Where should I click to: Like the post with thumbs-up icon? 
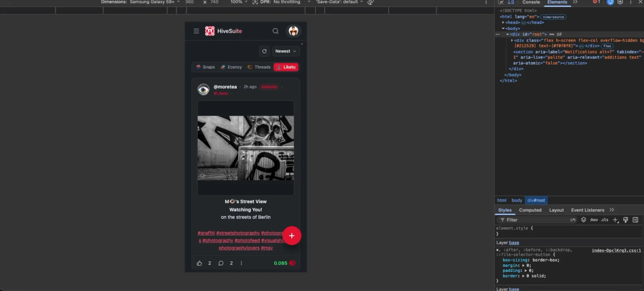199,263
